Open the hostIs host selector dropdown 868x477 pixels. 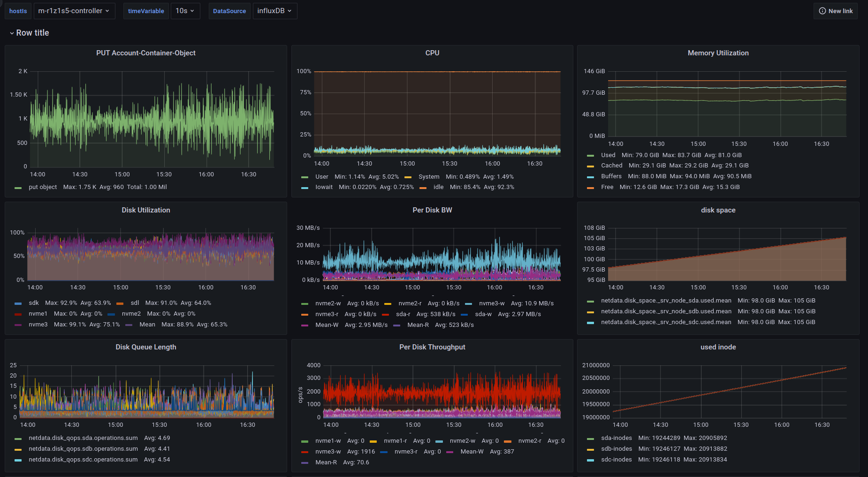74,11
